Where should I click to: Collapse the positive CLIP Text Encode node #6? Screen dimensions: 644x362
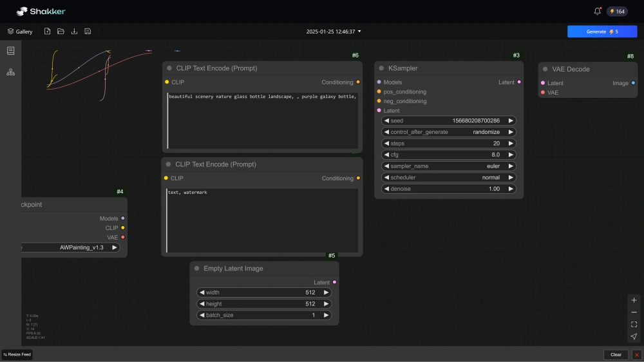(169, 68)
